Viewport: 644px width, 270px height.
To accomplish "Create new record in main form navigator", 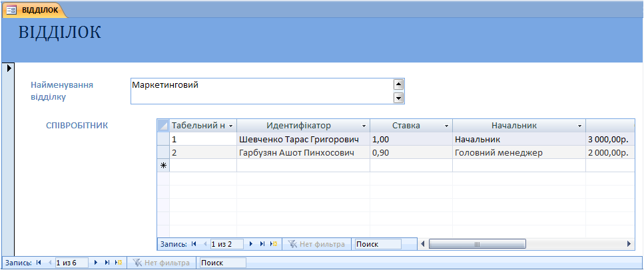I will (119, 263).
